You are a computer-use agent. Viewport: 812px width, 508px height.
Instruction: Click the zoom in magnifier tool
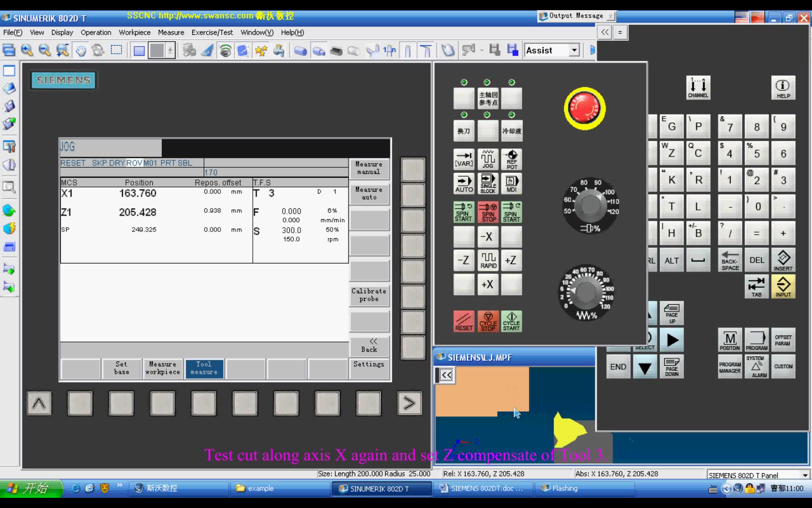point(27,50)
